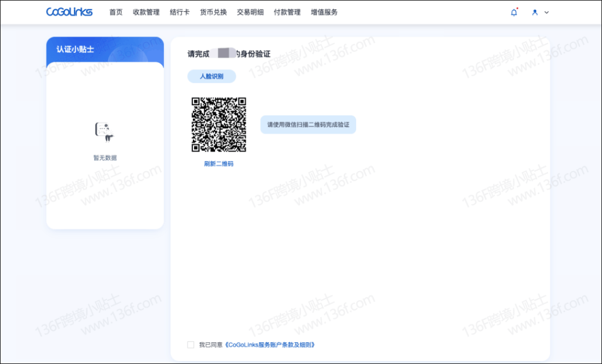Open 交易明细 menu
The width and height of the screenshot is (602, 364).
click(x=250, y=12)
